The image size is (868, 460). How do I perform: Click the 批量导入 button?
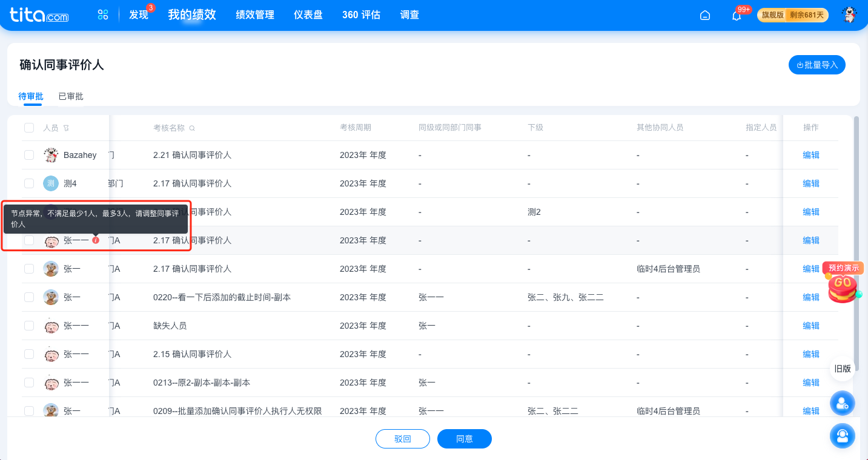(x=817, y=65)
